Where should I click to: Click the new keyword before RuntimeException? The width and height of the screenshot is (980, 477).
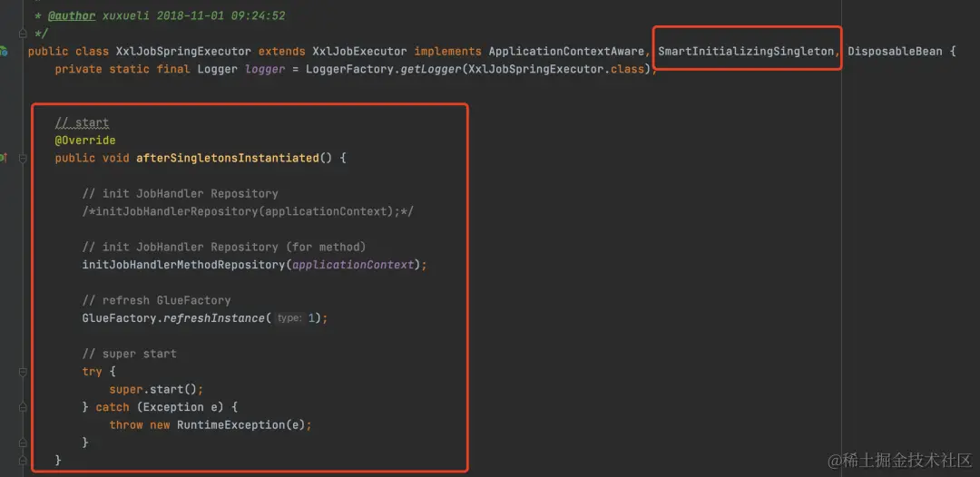pyautogui.click(x=160, y=425)
